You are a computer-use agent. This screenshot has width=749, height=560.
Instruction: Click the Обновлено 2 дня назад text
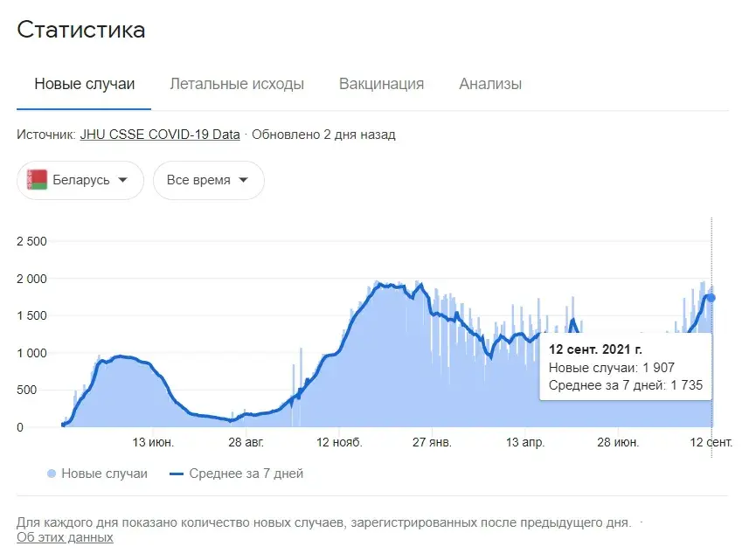[323, 135]
